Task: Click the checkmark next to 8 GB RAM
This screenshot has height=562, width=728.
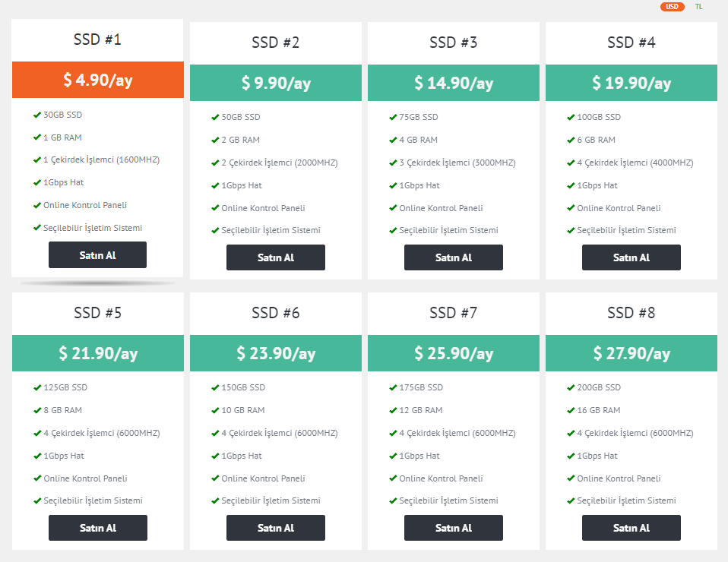Action: pyautogui.click(x=37, y=411)
